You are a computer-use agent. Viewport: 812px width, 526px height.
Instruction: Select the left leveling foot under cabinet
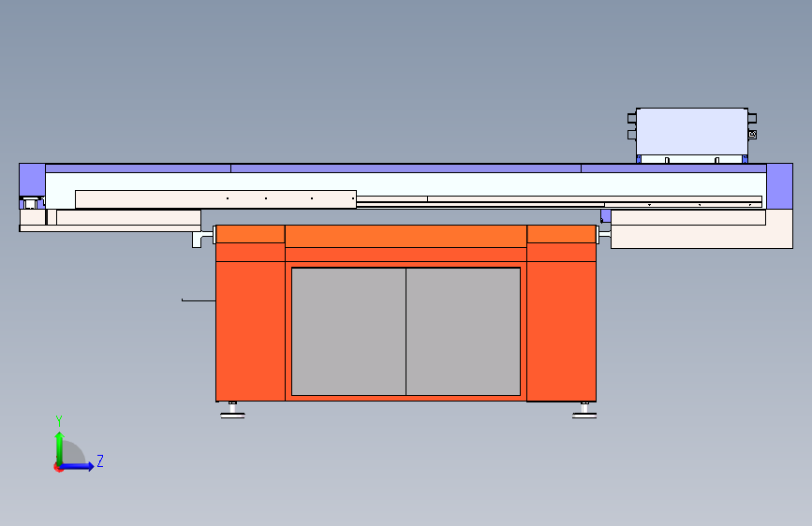click(232, 410)
